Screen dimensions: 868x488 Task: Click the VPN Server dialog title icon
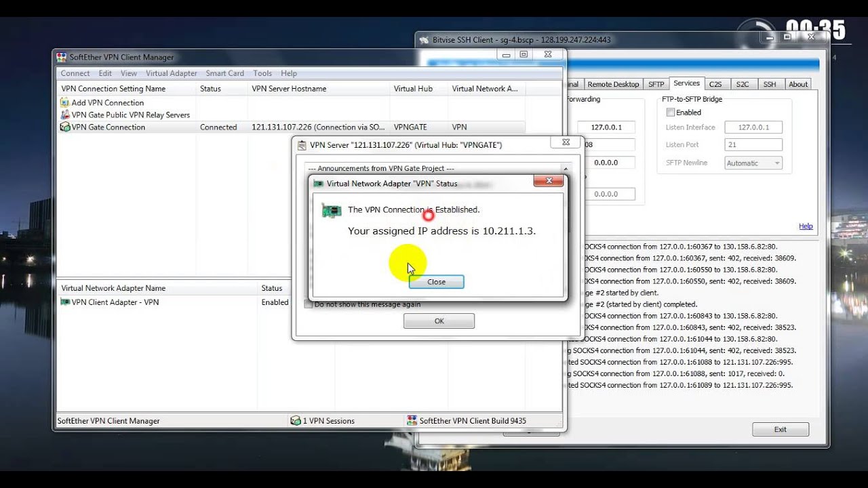pos(302,144)
